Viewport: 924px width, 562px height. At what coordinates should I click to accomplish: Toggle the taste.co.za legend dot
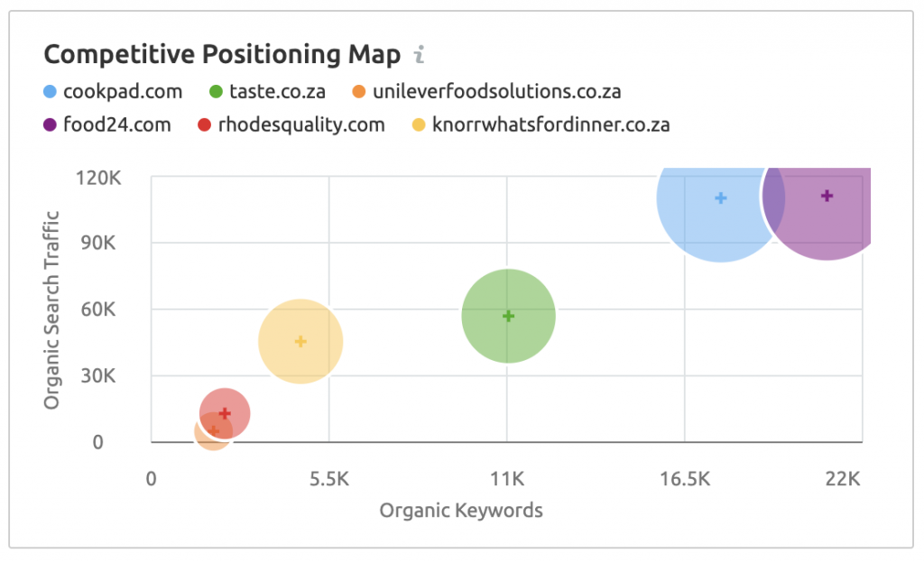(215, 91)
